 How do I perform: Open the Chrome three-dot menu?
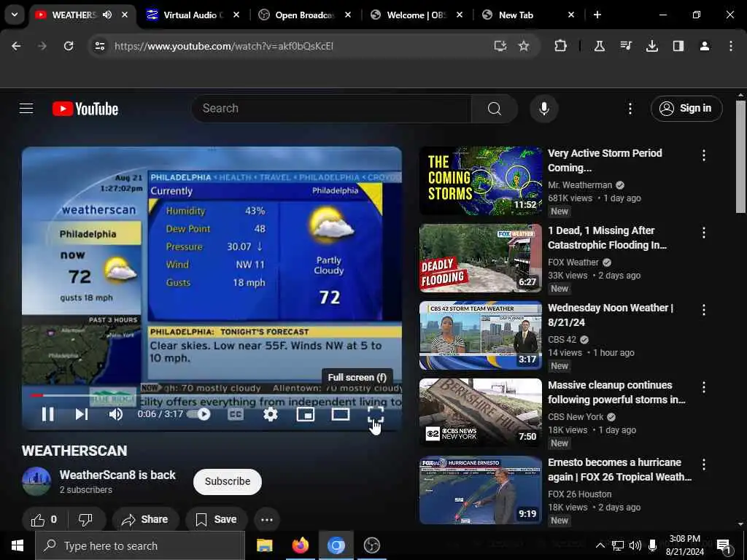tap(731, 46)
